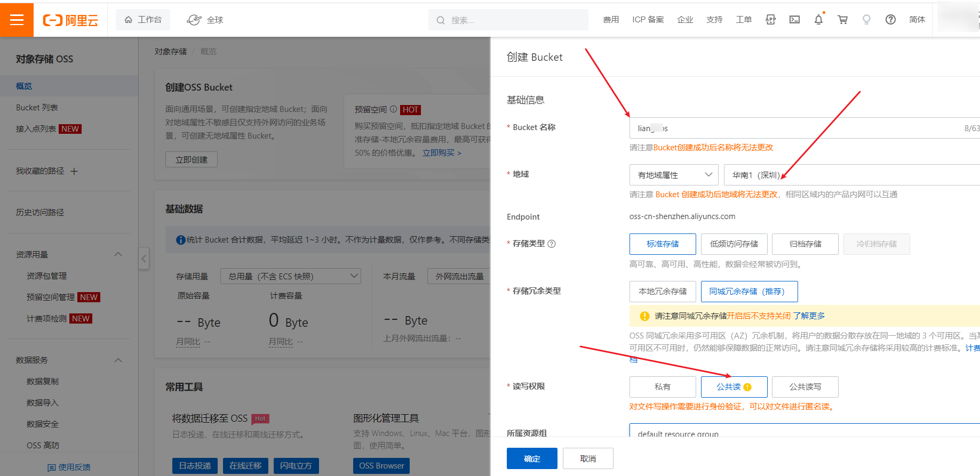Image resolution: width=980 pixels, height=476 pixels.
Task: Select 同城冗余存储 (推荐) redundancy type
Action: point(750,292)
